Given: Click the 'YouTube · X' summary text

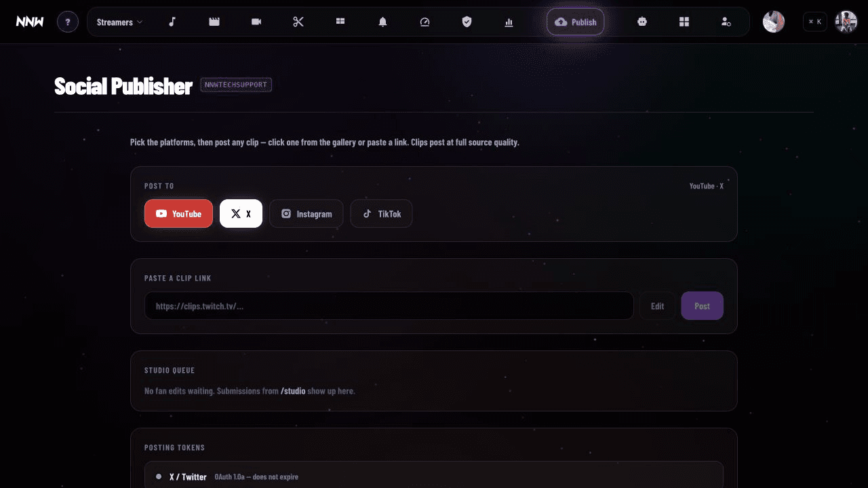Looking at the screenshot, I should pyautogui.click(x=706, y=186).
